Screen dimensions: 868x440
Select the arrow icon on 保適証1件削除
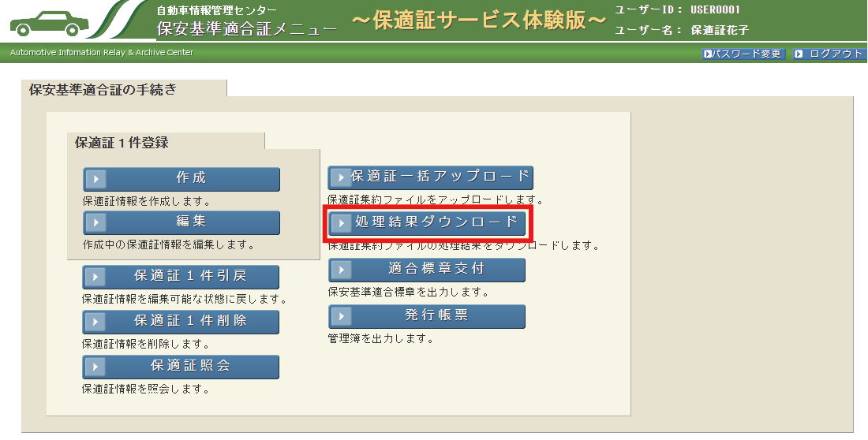pos(95,322)
